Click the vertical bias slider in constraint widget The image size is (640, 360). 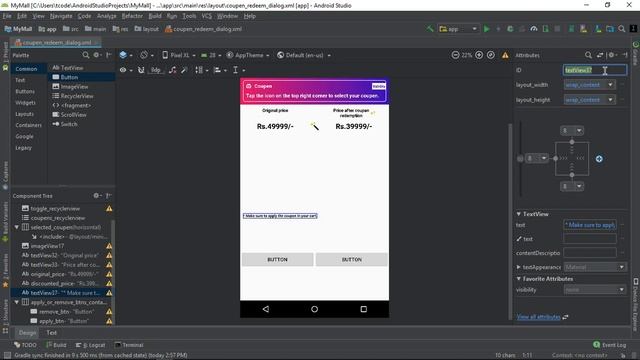point(520,159)
